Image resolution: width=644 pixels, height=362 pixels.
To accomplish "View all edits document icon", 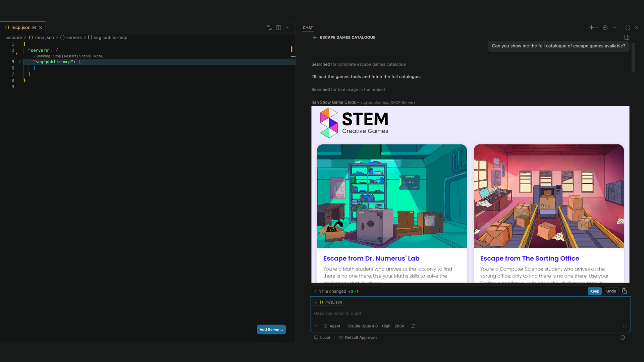I will [x=624, y=291].
